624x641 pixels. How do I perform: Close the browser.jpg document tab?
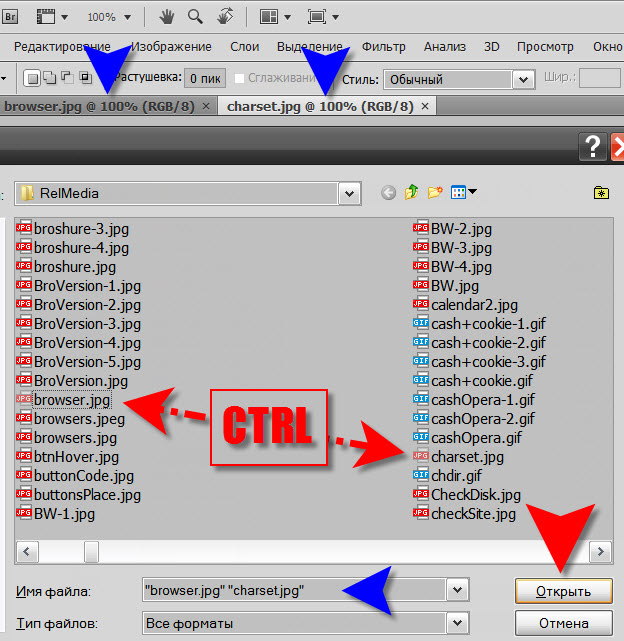pos(206,106)
